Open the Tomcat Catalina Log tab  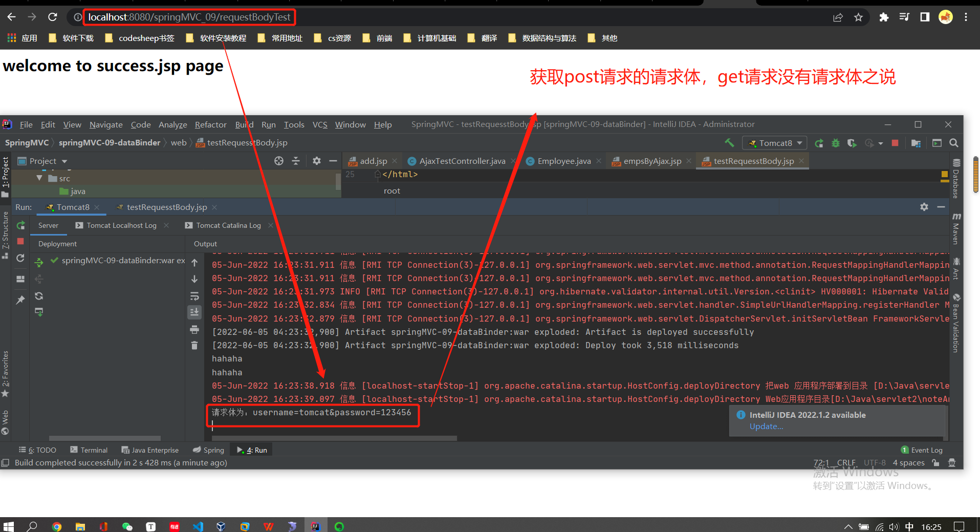click(x=228, y=225)
